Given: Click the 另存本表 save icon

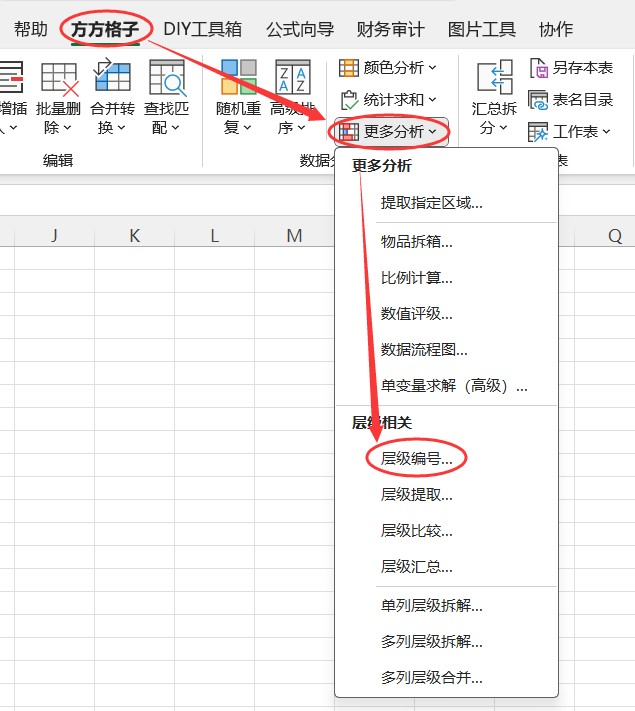Looking at the screenshot, I should [539, 68].
